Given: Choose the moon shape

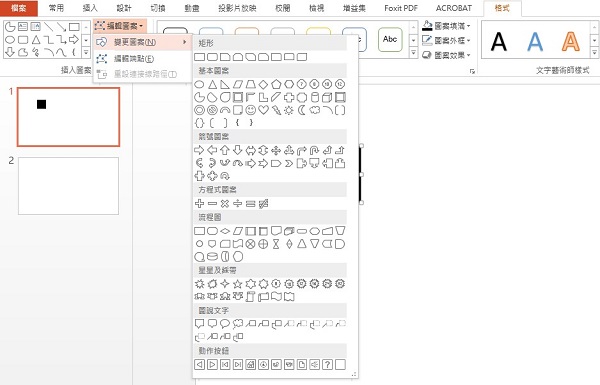Looking at the screenshot, I should (302, 110).
